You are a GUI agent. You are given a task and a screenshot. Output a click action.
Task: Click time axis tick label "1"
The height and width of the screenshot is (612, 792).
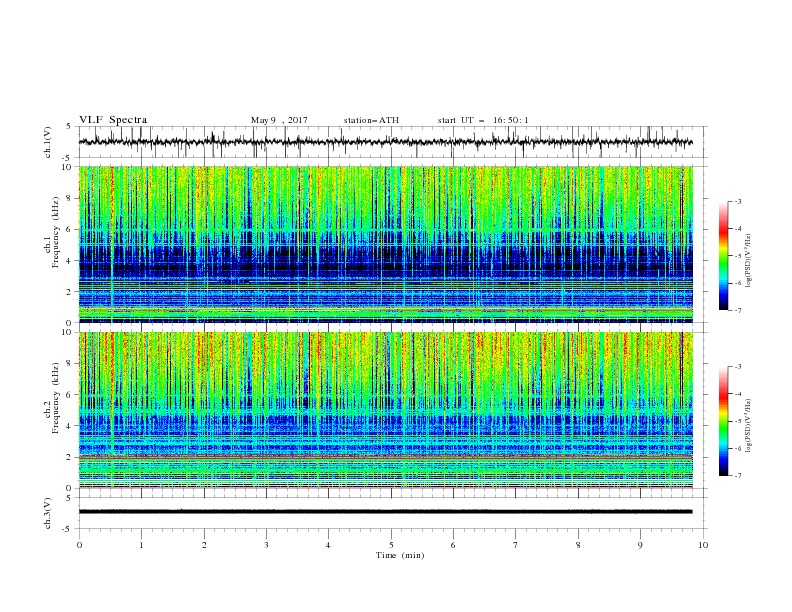[141, 545]
